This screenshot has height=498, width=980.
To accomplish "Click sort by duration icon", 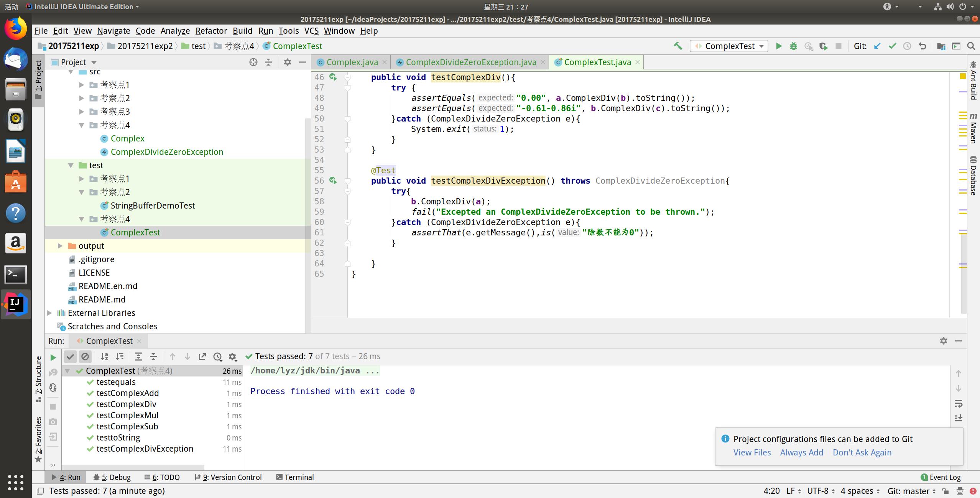I will tap(120, 357).
